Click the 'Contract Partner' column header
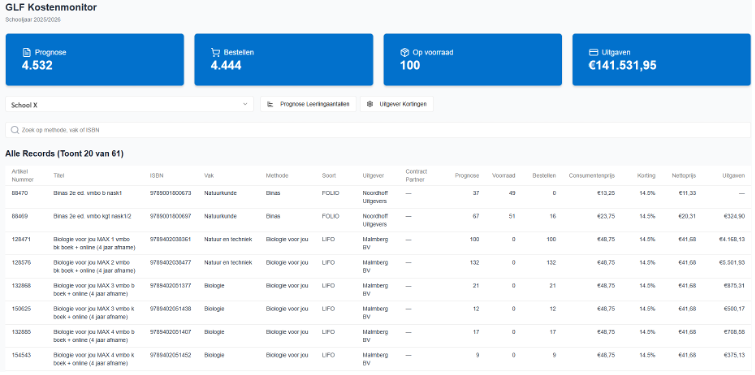The image size is (755, 375). (x=416, y=175)
